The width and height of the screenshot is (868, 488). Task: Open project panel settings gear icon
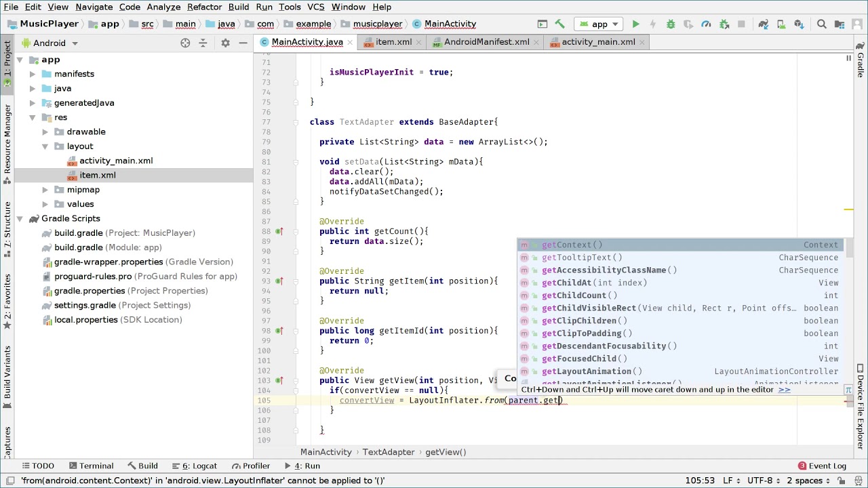225,43
